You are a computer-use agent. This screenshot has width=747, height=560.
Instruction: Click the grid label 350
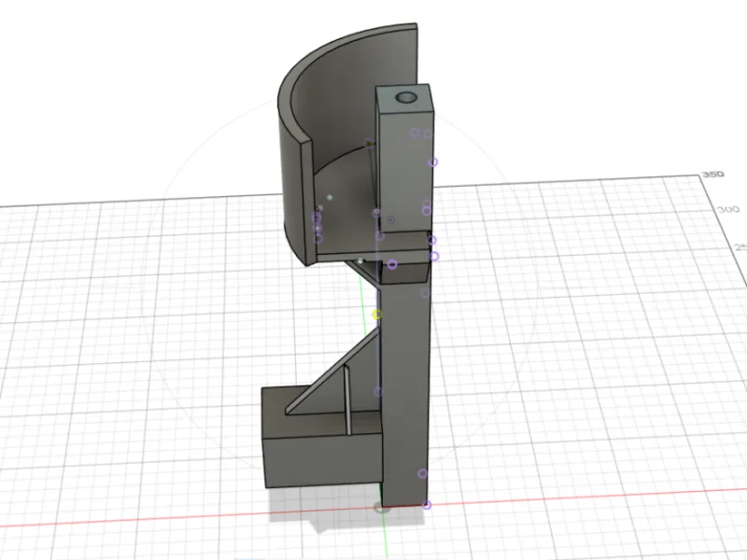coord(713,175)
